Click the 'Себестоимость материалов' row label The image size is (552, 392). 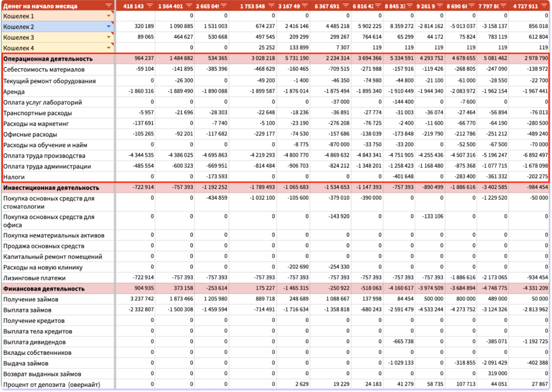coord(44,70)
